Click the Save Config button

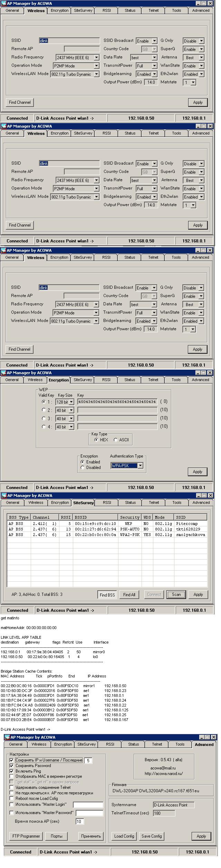[152, 836]
